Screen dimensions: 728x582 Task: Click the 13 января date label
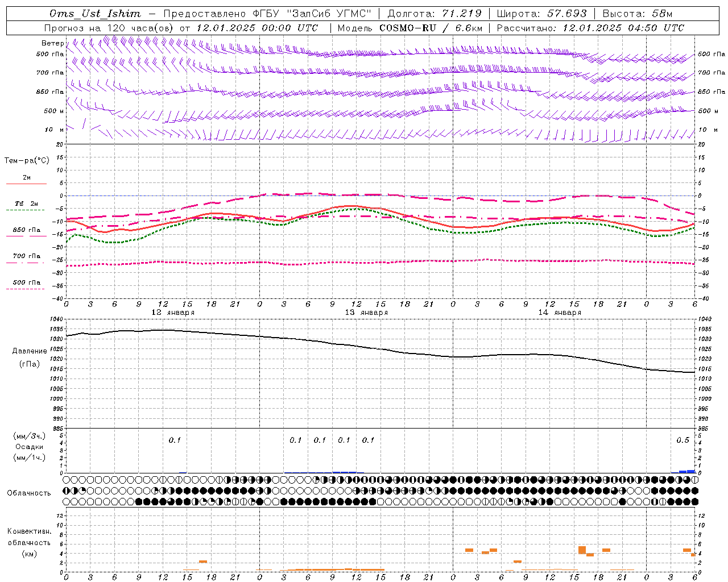pyautogui.click(x=366, y=313)
